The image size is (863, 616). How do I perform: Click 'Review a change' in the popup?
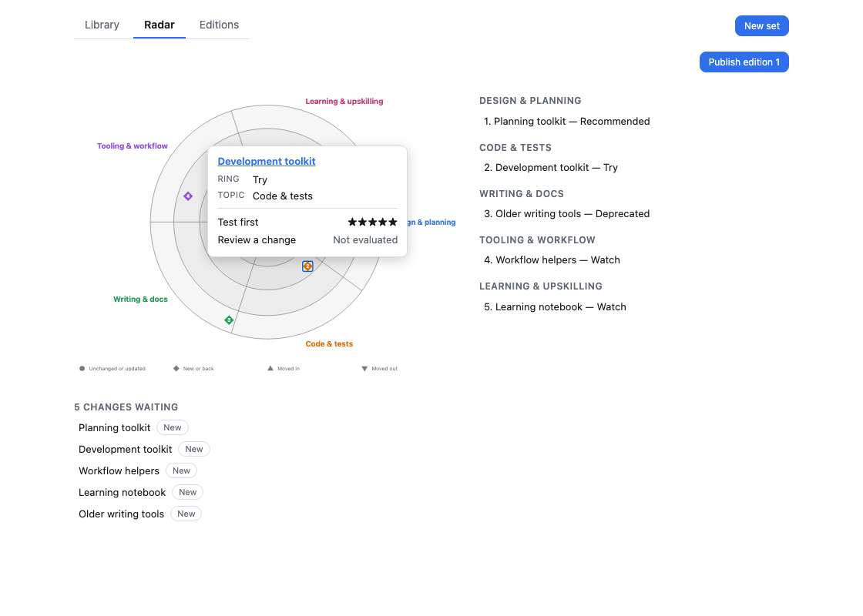point(257,239)
